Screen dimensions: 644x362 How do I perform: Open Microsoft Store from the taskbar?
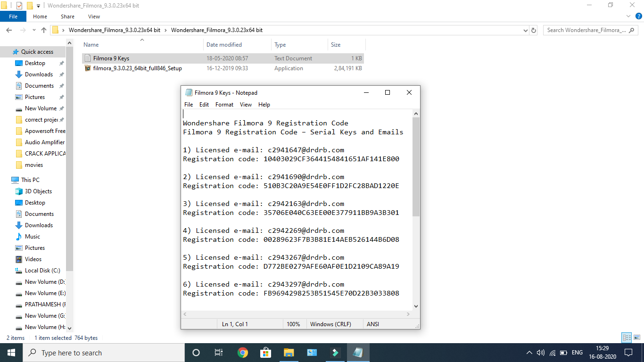(x=266, y=352)
